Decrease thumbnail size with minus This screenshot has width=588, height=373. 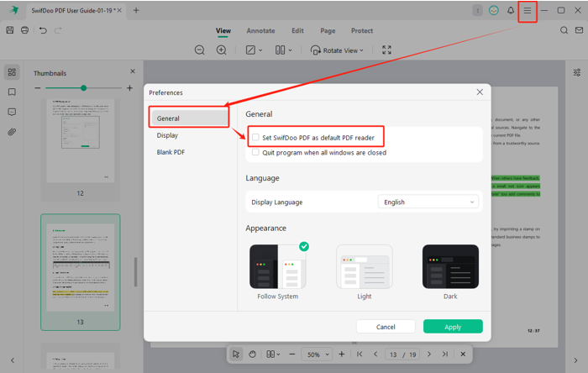(38, 88)
